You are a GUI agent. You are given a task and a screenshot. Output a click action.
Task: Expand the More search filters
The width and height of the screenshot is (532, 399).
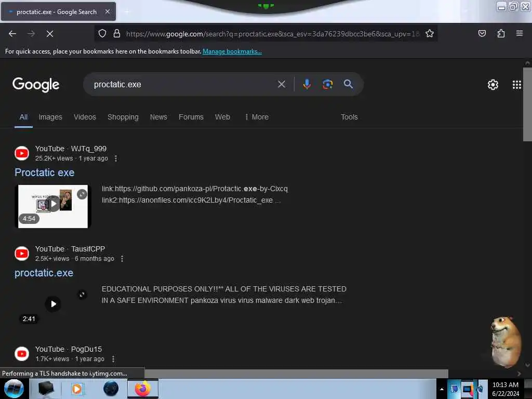[x=257, y=117]
